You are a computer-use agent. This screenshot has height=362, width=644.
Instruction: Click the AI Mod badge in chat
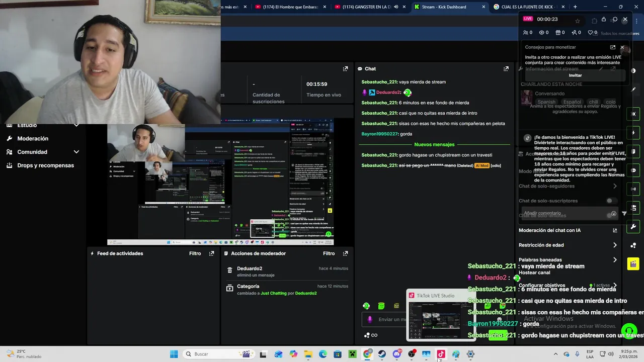point(481,166)
